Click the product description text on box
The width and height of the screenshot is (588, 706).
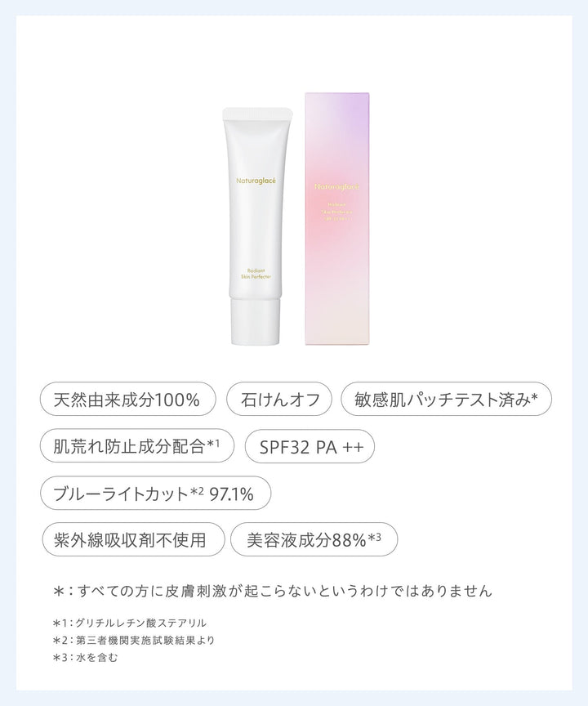[x=337, y=212]
